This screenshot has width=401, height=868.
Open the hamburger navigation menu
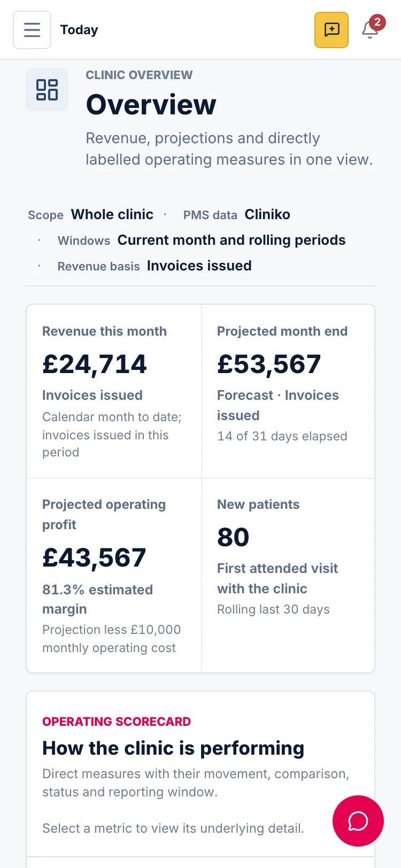pos(32,30)
